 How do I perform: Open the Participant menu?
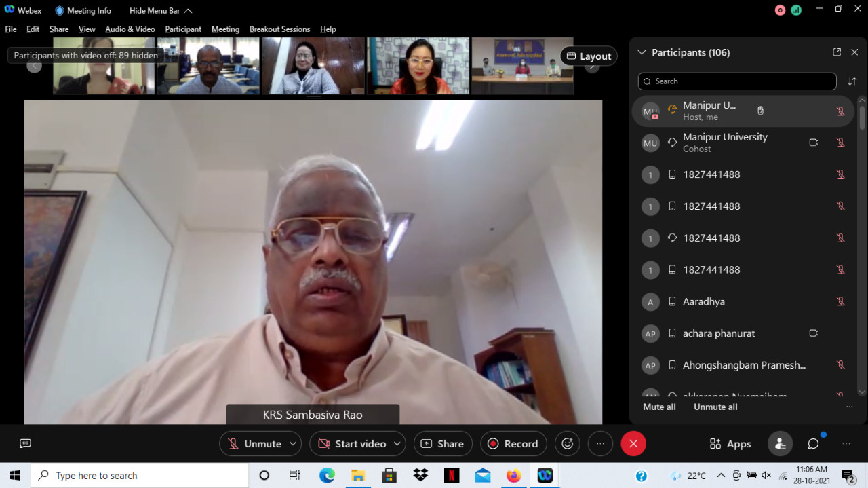point(183,29)
